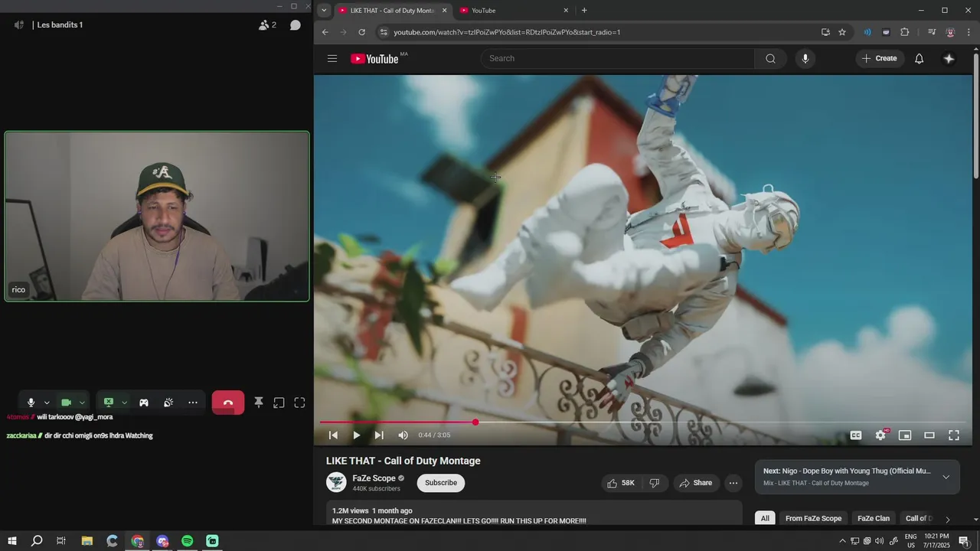Open the video settings gear

tap(880, 435)
